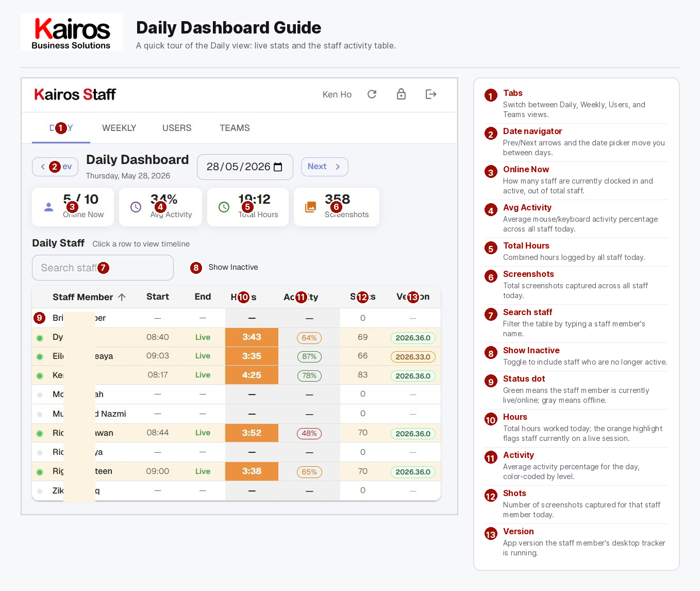
Task: Click the 'Avg Activity' guide heading
Action: (527, 207)
